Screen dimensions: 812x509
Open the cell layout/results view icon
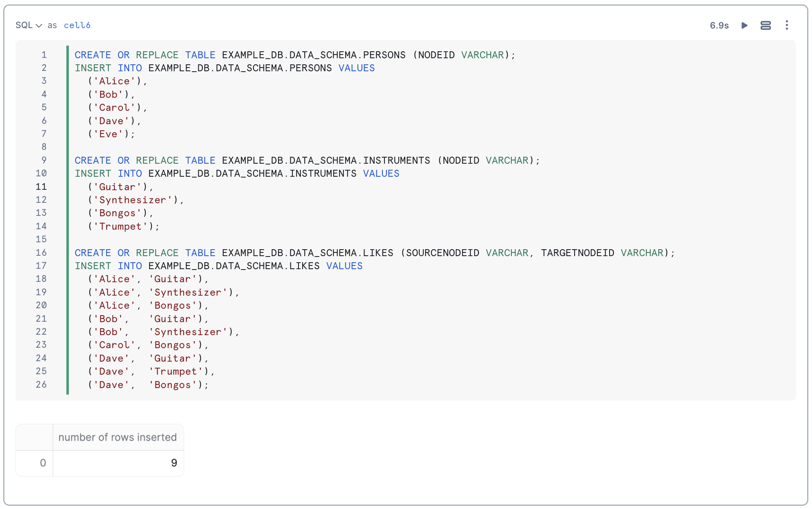pyautogui.click(x=766, y=25)
